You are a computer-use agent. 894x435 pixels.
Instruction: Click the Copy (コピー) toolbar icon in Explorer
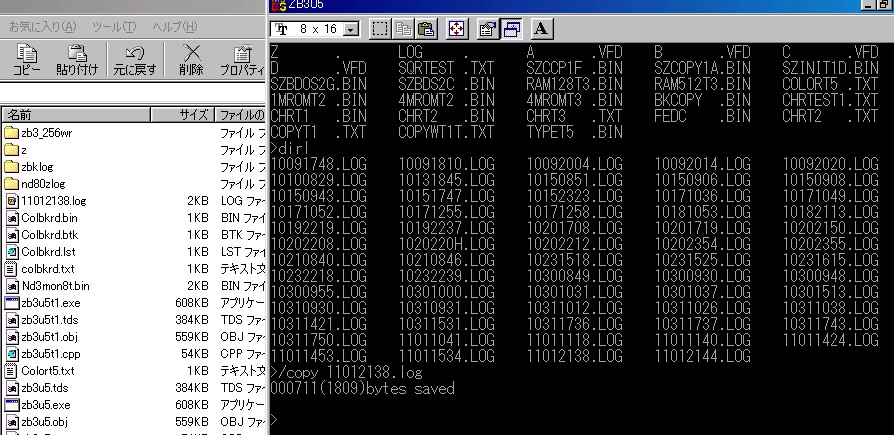[26, 59]
